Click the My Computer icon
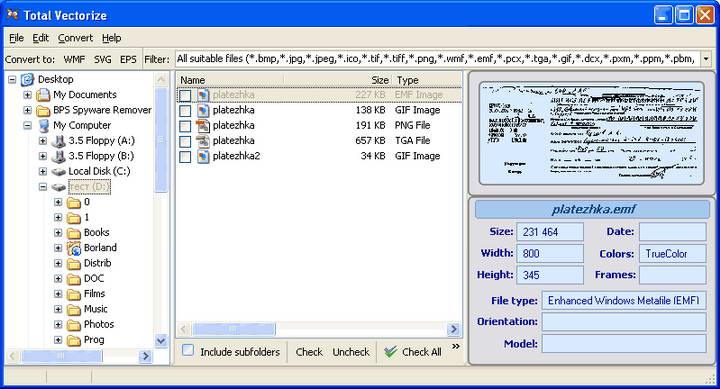The height and width of the screenshot is (389, 720). (43, 125)
